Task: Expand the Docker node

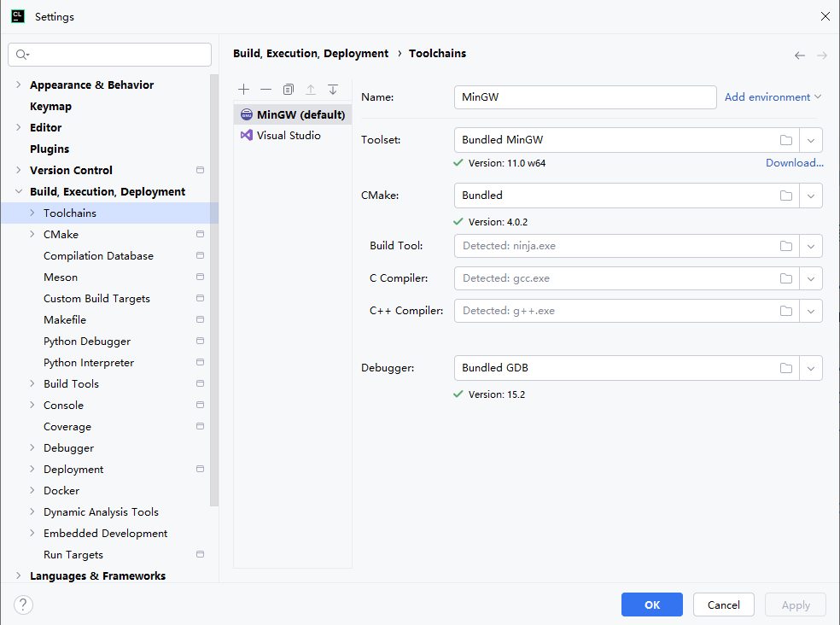Action: click(x=32, y=490)
